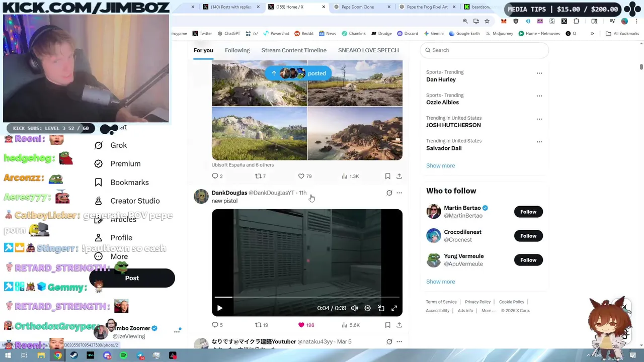Open Premium in the X sidebar
Image resolution: width=644 pixels, height=362 pixels.
click(x=118, y=164)
